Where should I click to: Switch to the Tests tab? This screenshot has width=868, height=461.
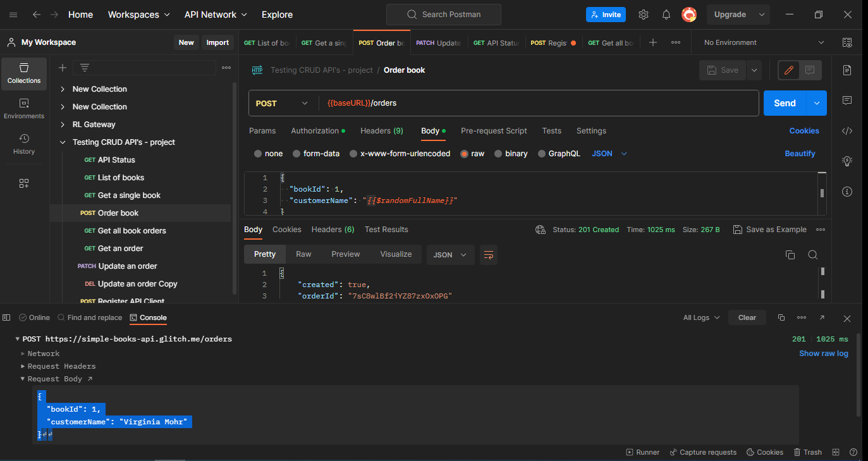coord(551,131)
